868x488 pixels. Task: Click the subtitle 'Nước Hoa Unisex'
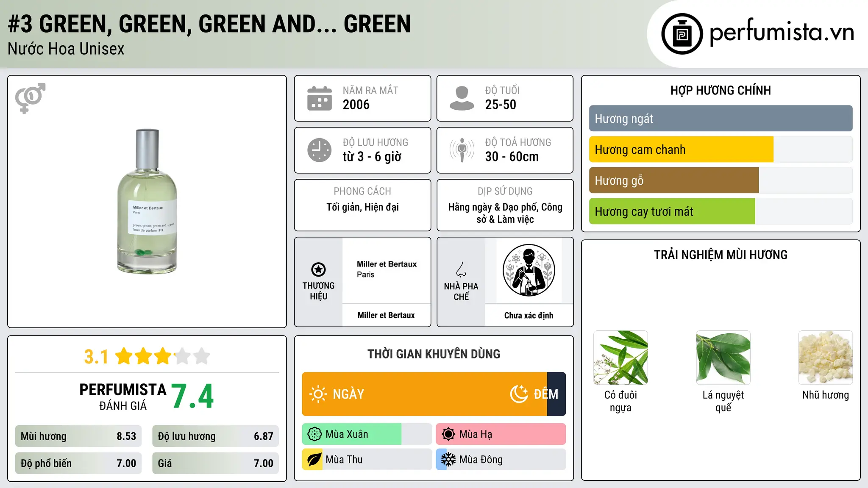pyautogui.click(x=66, y=49)
